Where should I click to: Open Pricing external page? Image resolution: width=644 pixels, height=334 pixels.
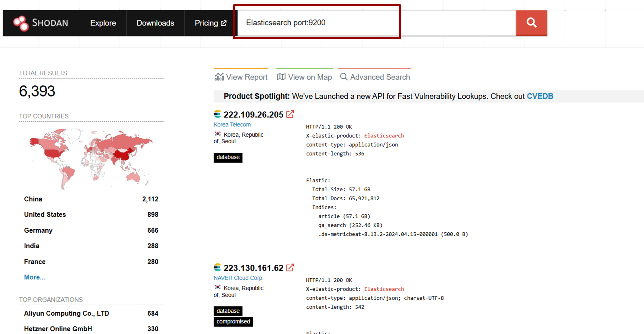point(210,23)
